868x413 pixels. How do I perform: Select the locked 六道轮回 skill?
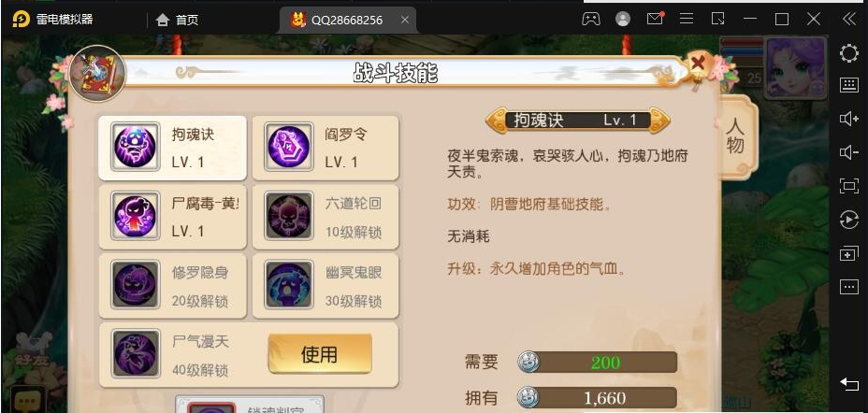coord(325,217)
